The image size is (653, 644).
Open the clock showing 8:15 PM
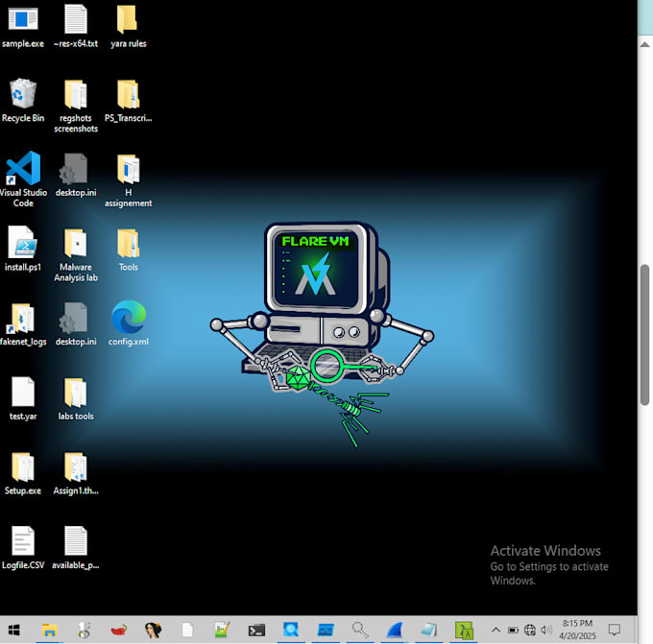coord(578,630)
